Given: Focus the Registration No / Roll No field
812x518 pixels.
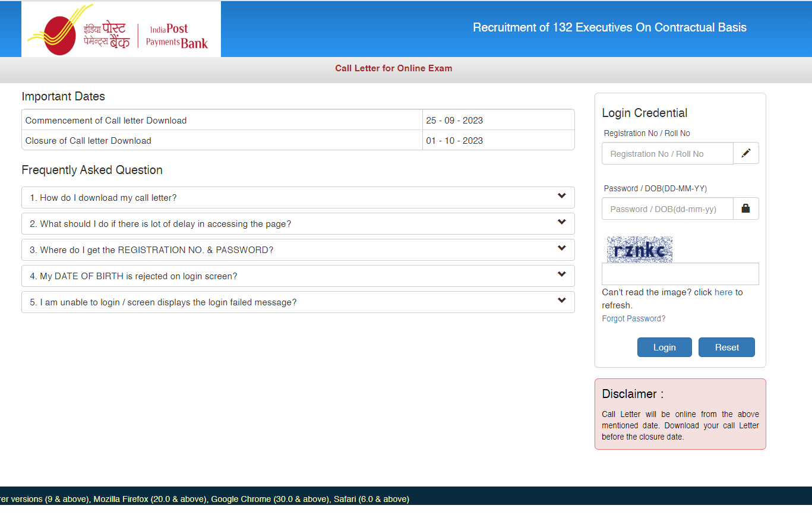Looking at the screenshot, I should (668, 154).
